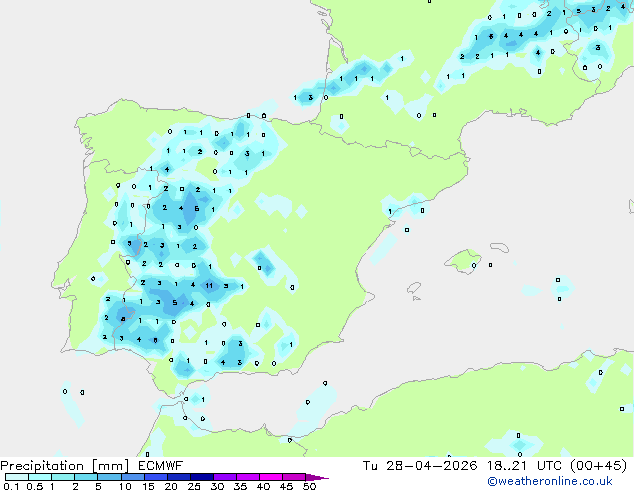Screen dimensions: 634x490
Task: Click the 'ECMWF' model label
Action: [161, 466]
